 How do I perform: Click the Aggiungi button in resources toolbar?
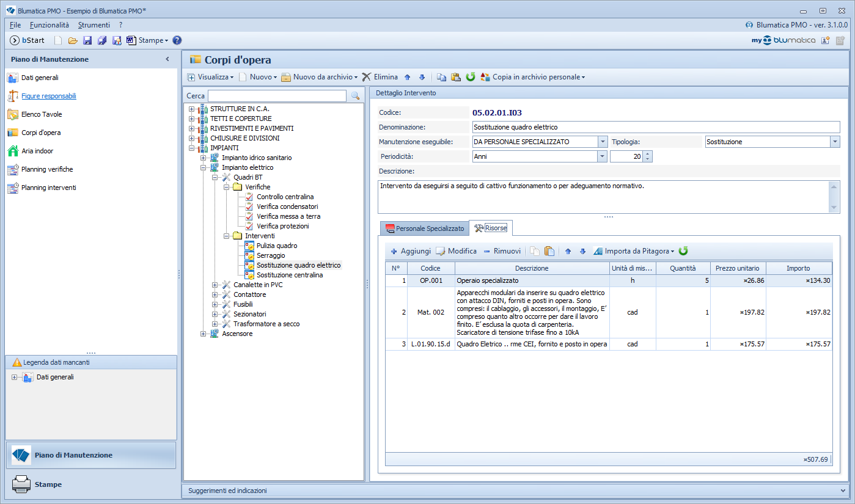[x=411, y=251]
